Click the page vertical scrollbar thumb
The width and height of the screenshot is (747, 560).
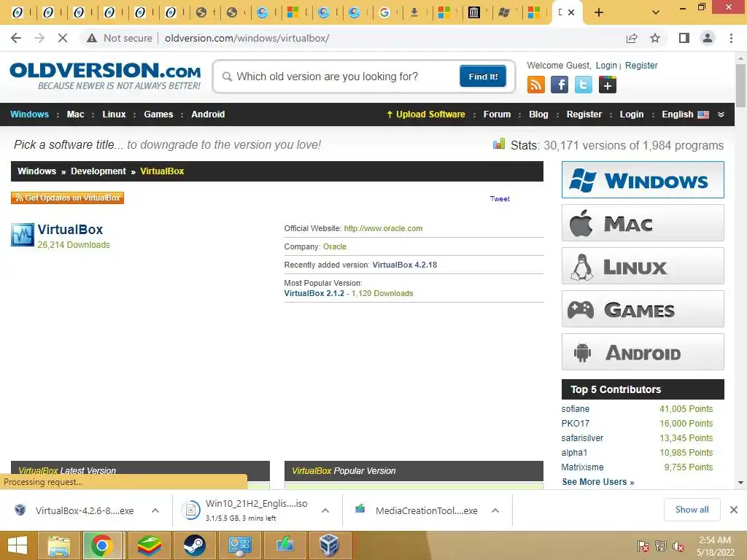[740, 86]
